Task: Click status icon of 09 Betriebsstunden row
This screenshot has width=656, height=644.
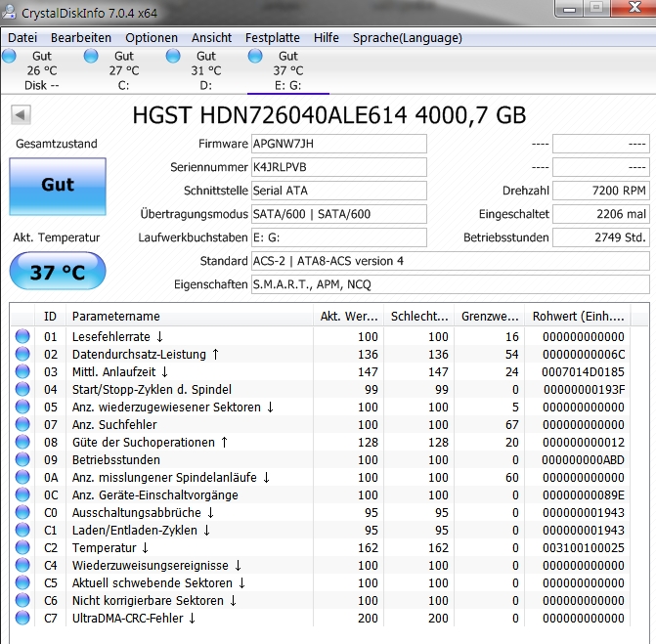Action: [x=22, y=459]
